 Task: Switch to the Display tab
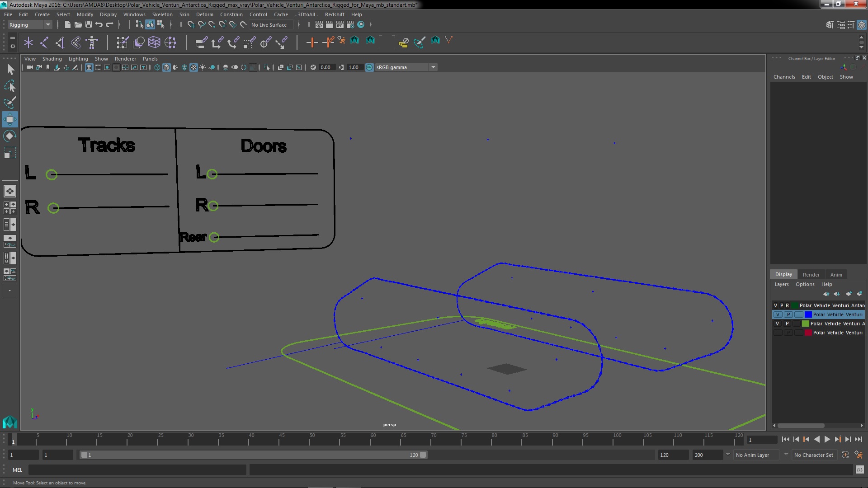(783, 274)
